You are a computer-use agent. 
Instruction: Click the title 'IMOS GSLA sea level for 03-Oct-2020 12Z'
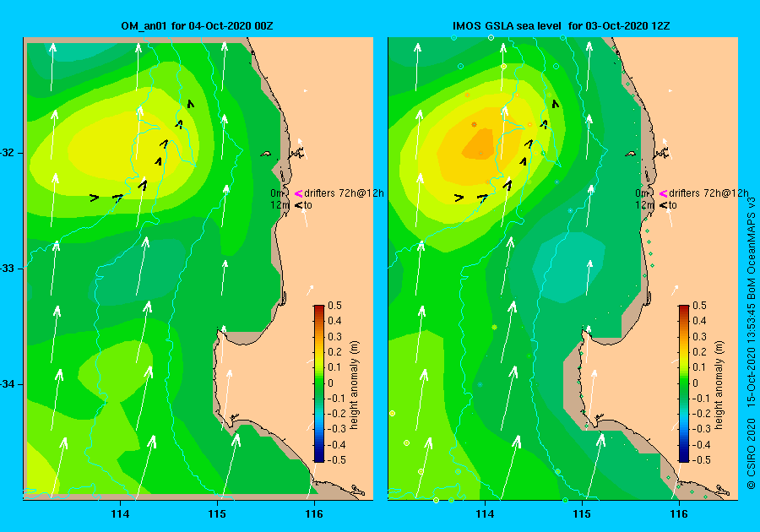[562, 26]
